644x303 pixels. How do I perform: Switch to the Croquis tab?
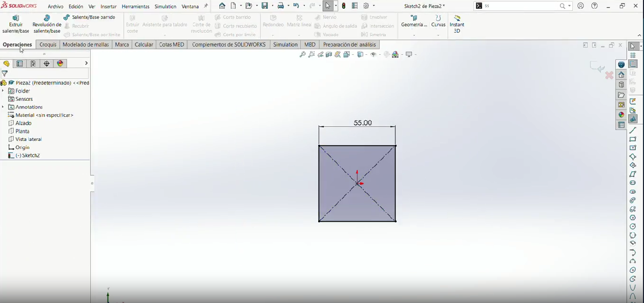(48, 45)
